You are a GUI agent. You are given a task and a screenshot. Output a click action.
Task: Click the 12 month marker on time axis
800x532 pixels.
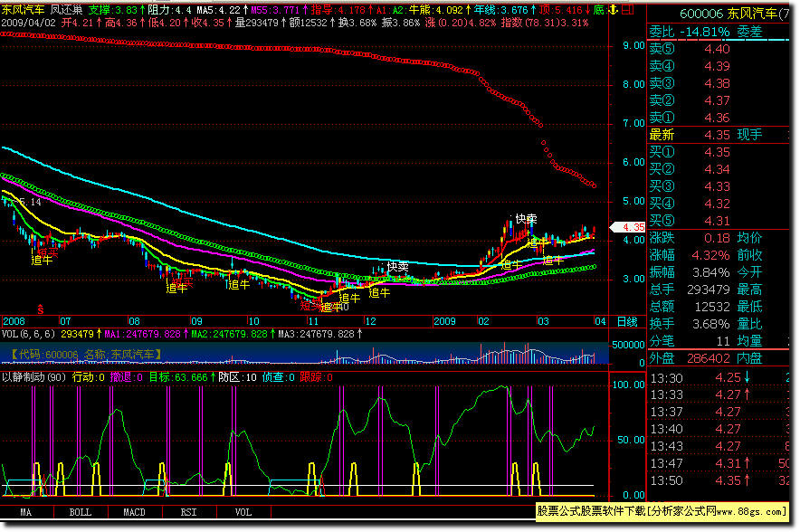pos(370,321)
